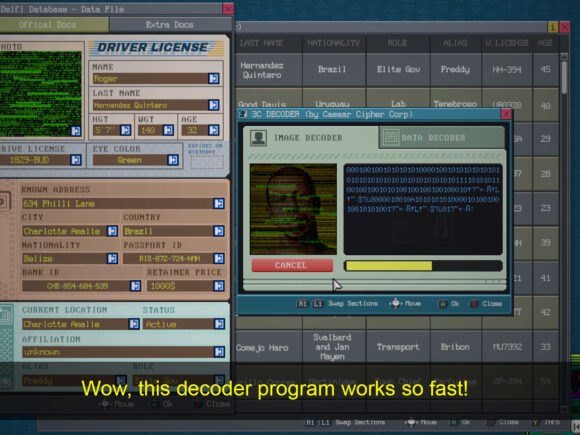Click the yellow info icon on database window
Screen dimensions: 580x435
click(553, 27)
